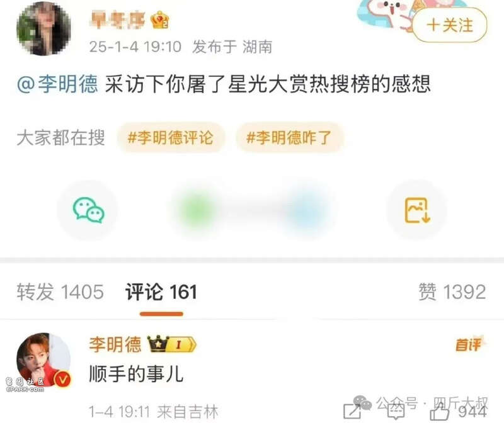
Task: Open the 李明德 commenter username
Action: tap(115, 344)
